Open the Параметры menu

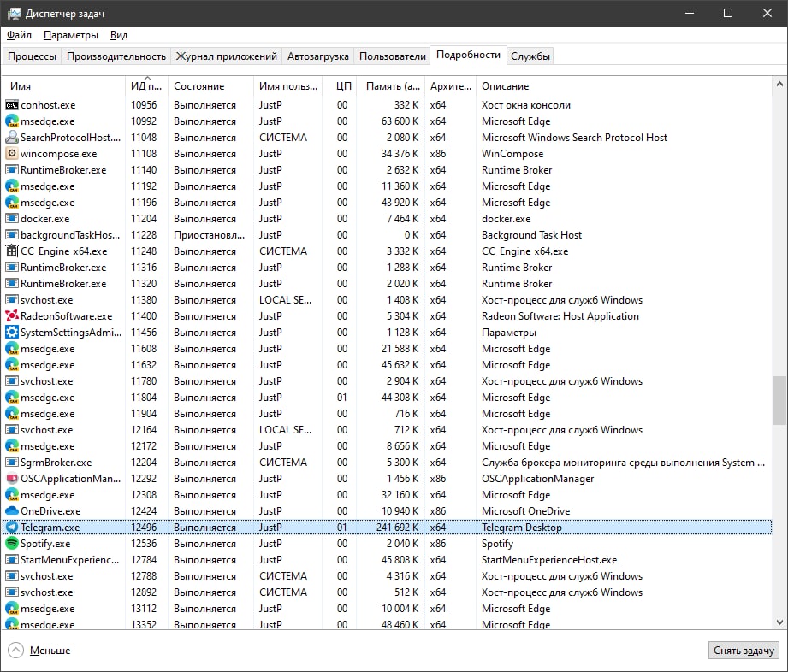(x=71, y=35)
